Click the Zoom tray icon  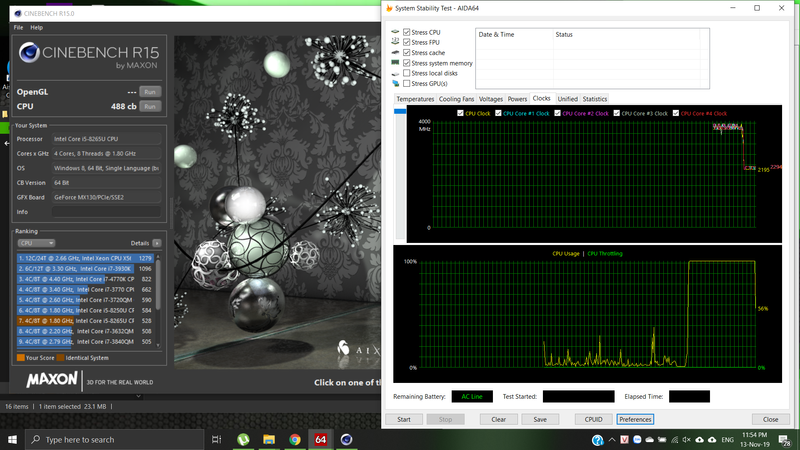coord(637,439)
